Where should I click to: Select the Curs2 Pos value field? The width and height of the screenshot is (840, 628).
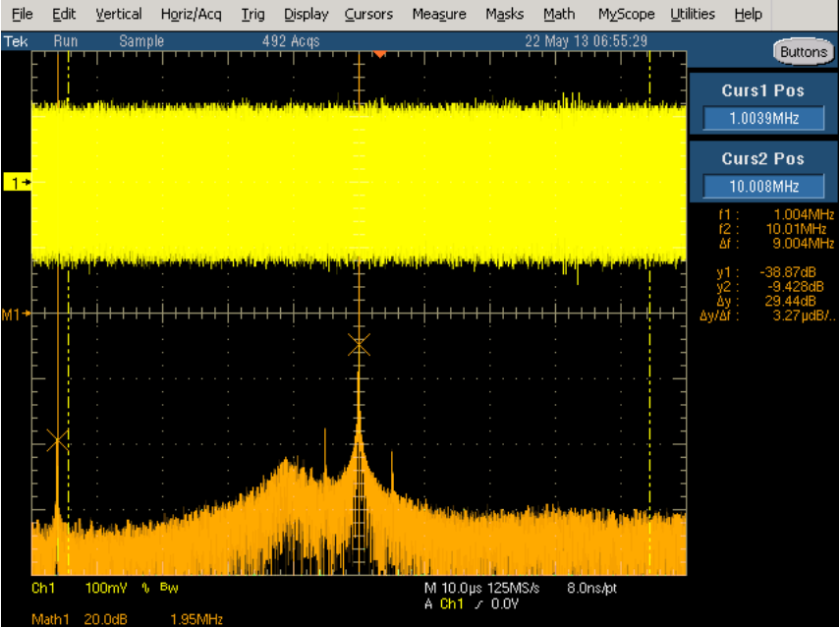(763, 187)
